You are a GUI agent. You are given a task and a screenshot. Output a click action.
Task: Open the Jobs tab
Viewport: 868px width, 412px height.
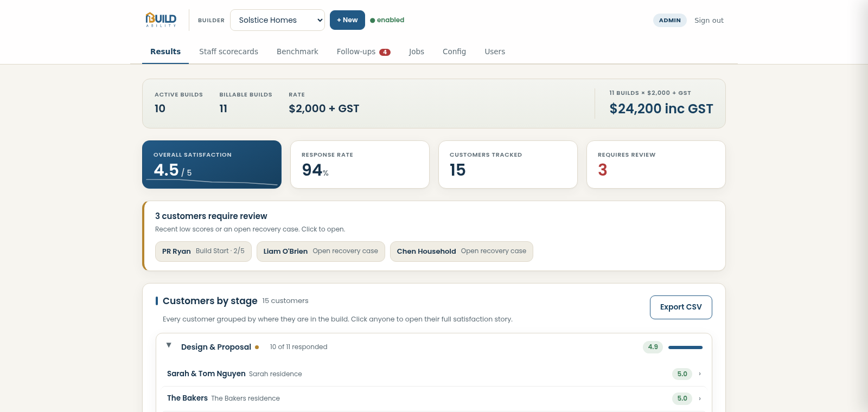tap(417, 51)
